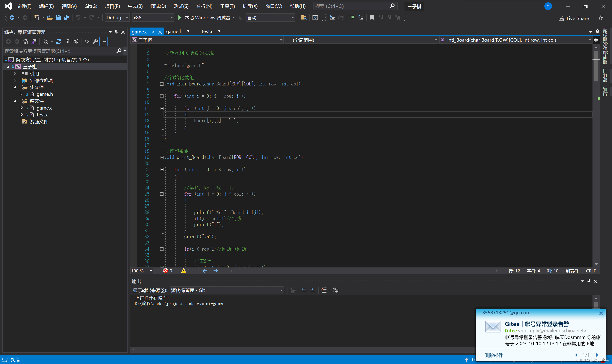Open properties with wrench icon
Image resolution: width=612 pixels, height=364 pixels.
(x=95, y=41)
